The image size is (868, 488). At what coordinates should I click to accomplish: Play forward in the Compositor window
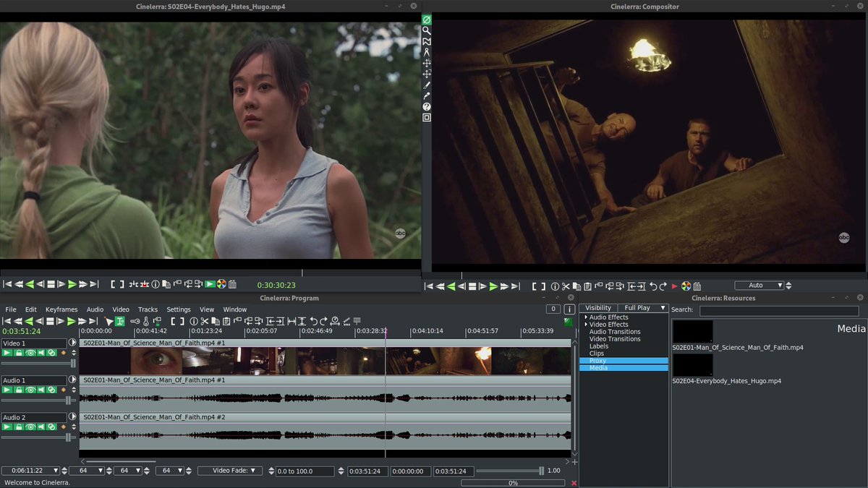pos(493,286)
